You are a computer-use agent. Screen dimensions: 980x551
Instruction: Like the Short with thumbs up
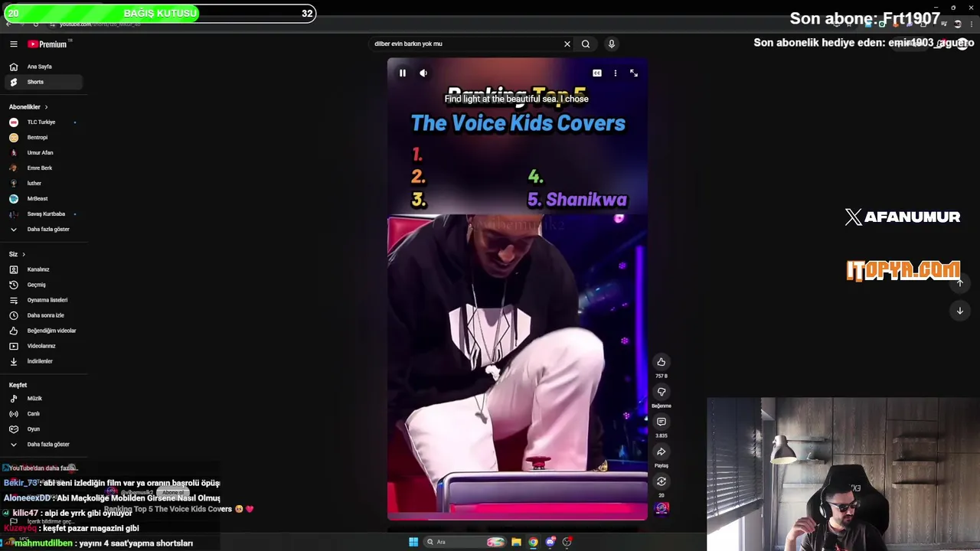661,362
